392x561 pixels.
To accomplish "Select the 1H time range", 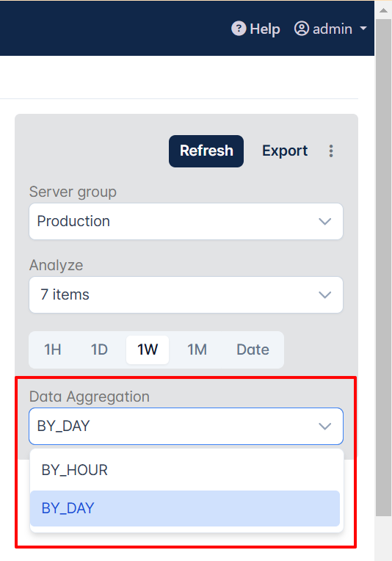I will click(x=53, y=350).
